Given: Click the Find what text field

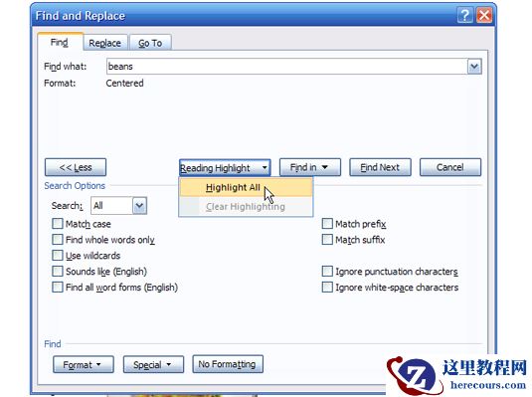Looking at the screenshot, I should pyautogui.click(x=286, y=67).
